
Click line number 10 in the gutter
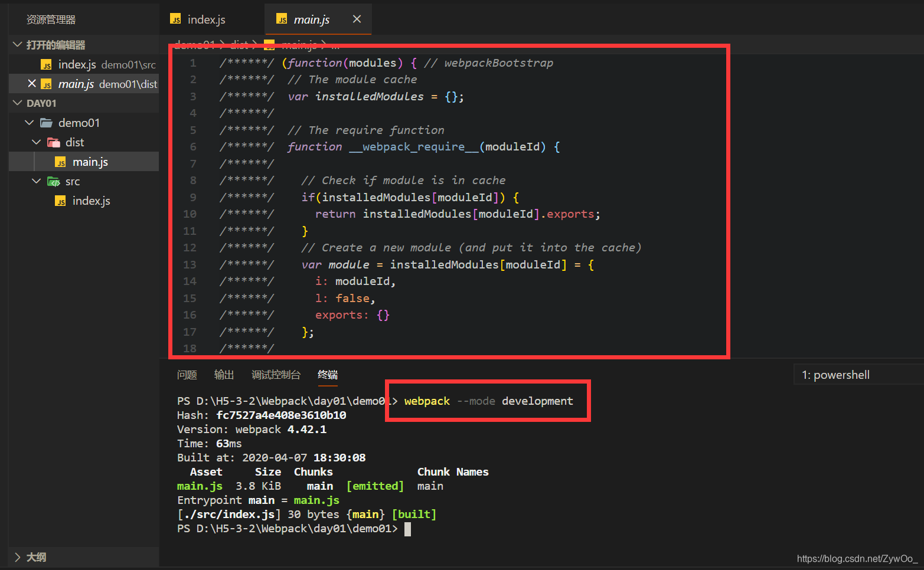190,214
